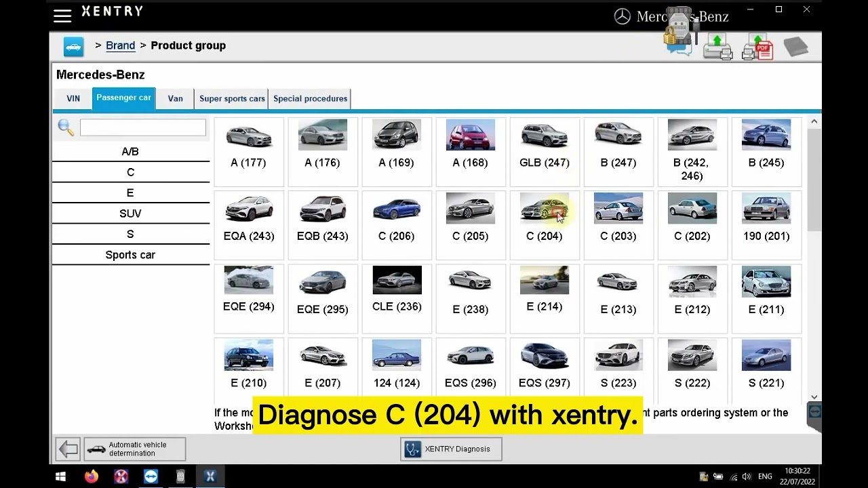
Task: Switch to the Passenger car tab
Action: [123, 98]
